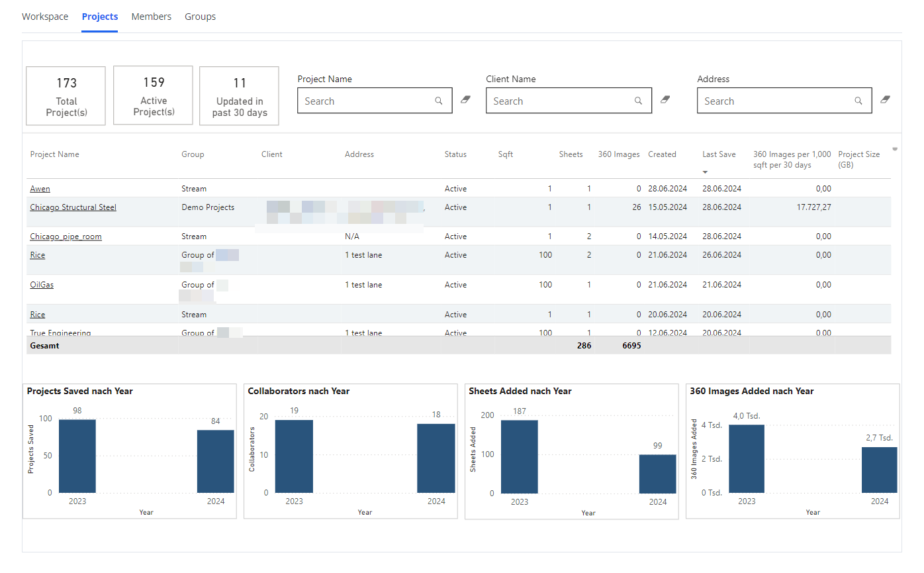Sort the table by Status column
Image resolution: width=924 pixels, height=573 pixels.
455,154
